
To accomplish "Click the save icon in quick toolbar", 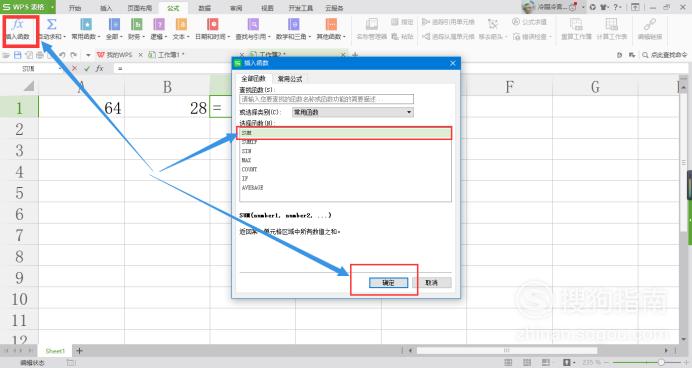I will point(18,55).
